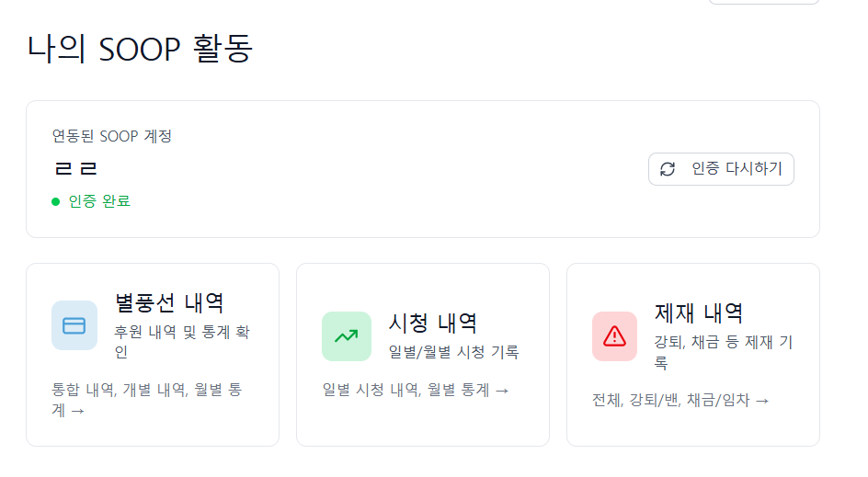This screenshot has height=477, width=868.
Task: Click the blue card icon for 별풍선 내역
Action: 74,325
